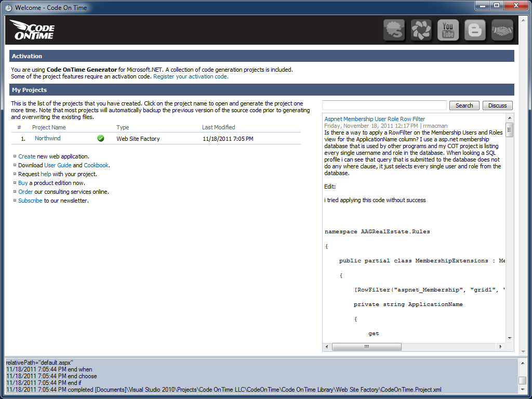Click log panel scrollbar thumb
This screenshot has width=532, height=399.
(523, 380)
